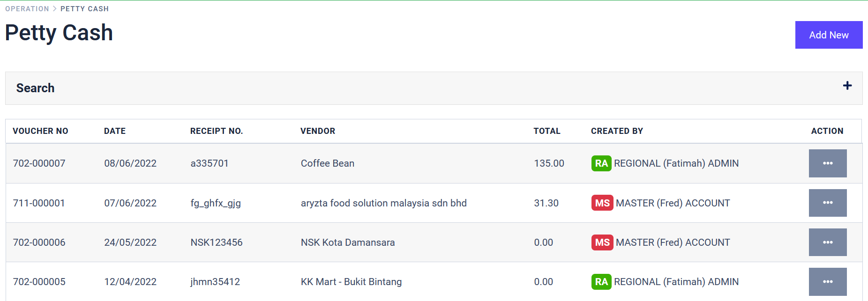Screen dimensions: 868x301
Task: Select PETTY CASH in the breadcrumb
Action: click(84, 8)
